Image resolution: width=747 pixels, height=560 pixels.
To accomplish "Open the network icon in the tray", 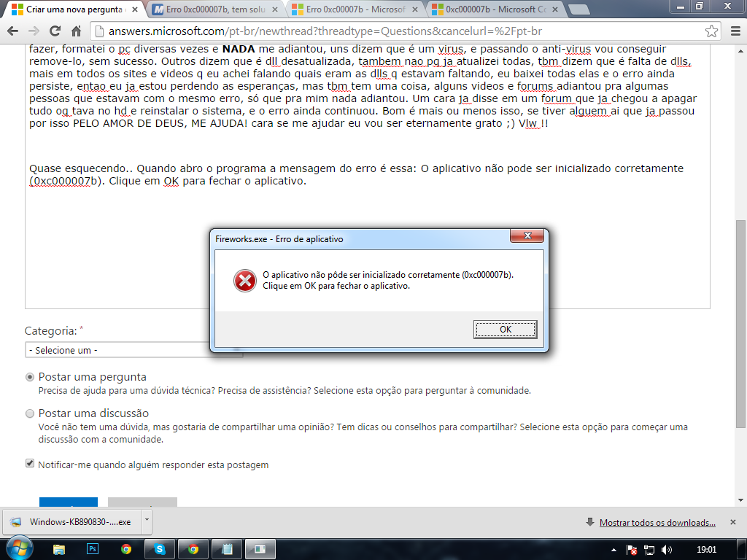I will (x=649, y=550).
